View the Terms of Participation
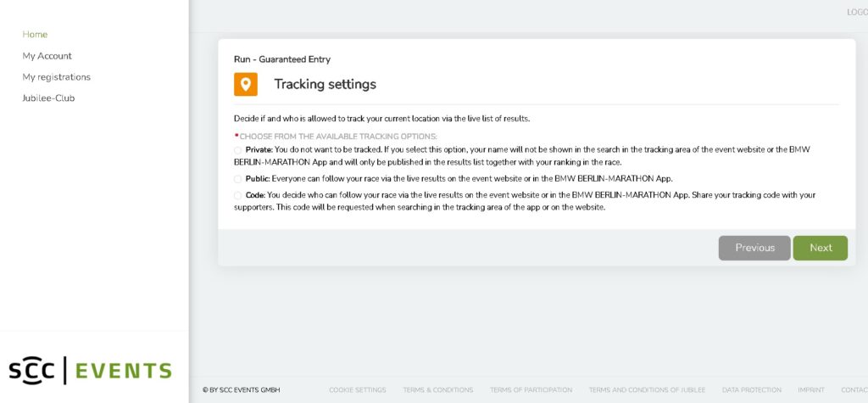 531,389
